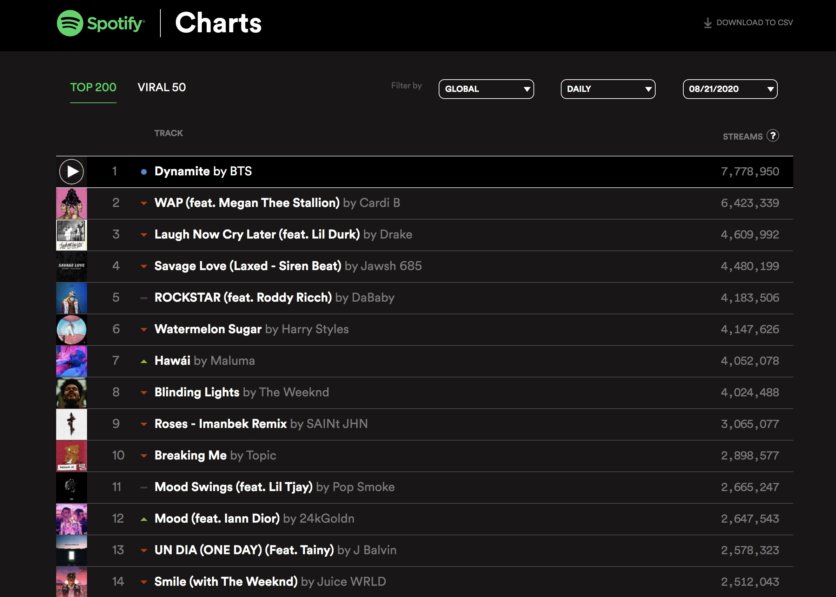
Task: Switch to the VIRAL 50 tab
Action: pos(162,87)
